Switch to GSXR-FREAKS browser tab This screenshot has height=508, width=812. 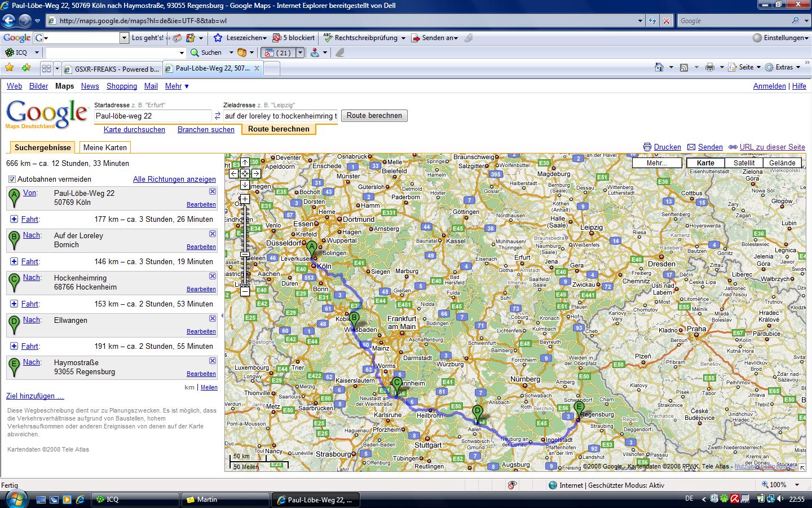click(112, 69)
